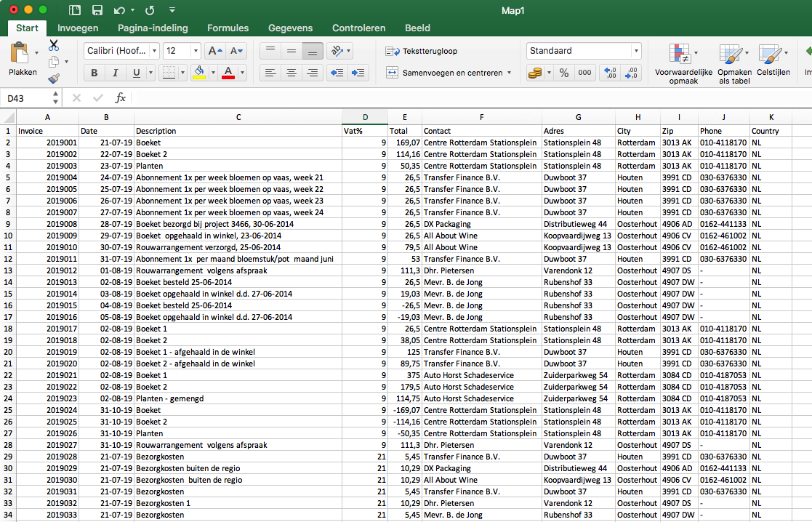This screenshot has width=812, height=522.
Task: Open Opmaken als tabel
Action: 734,64
